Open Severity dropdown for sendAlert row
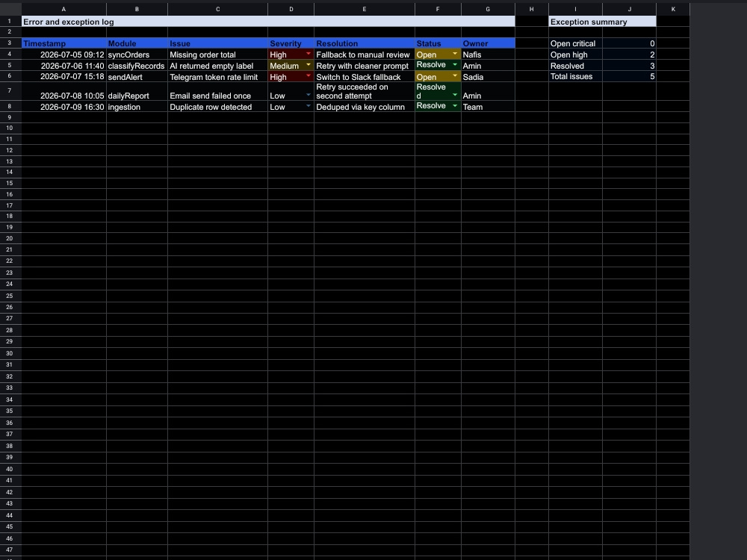747x560 pixels. coord(309,75)
